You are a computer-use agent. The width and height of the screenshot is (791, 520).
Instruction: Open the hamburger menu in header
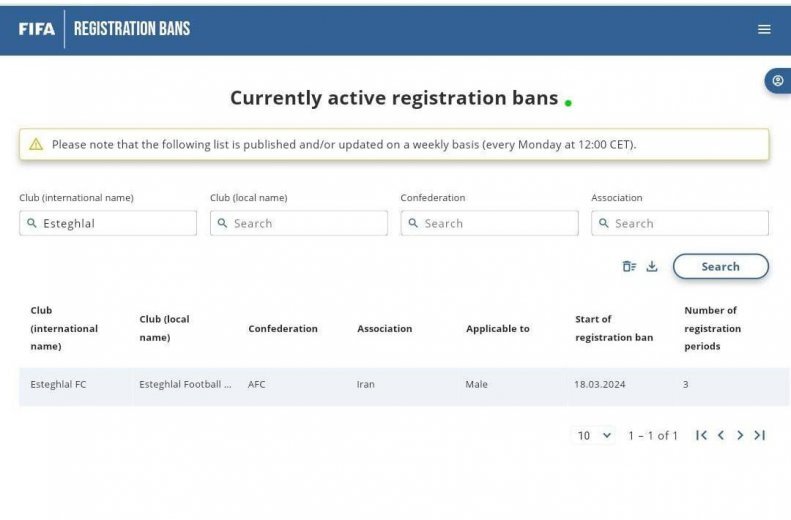764,29
